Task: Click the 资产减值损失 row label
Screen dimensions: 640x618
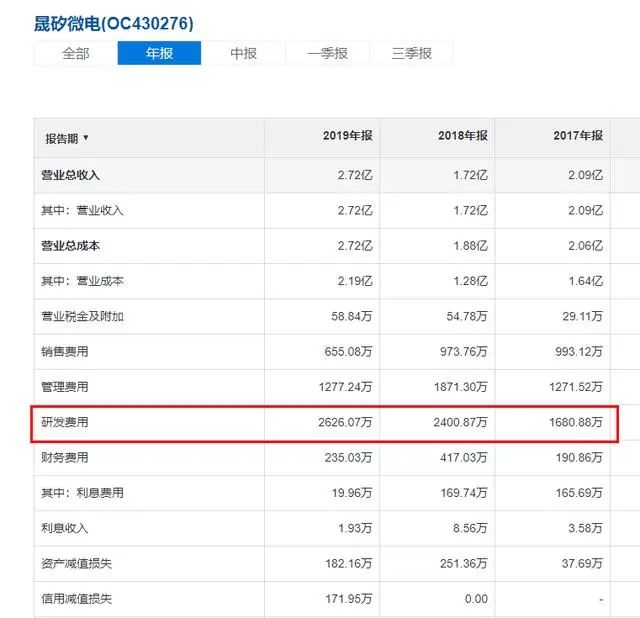Action: click(x=76, y=564)
